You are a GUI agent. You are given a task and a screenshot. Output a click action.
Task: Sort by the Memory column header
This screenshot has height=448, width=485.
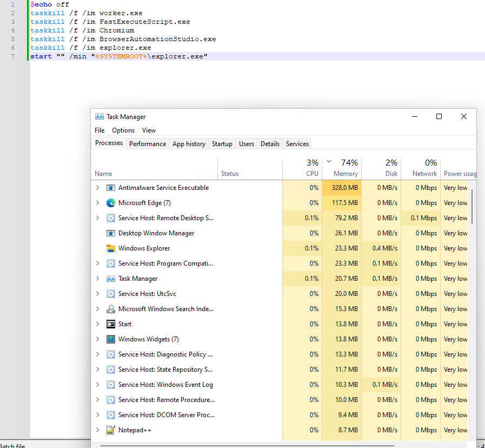tap(342, 168)
